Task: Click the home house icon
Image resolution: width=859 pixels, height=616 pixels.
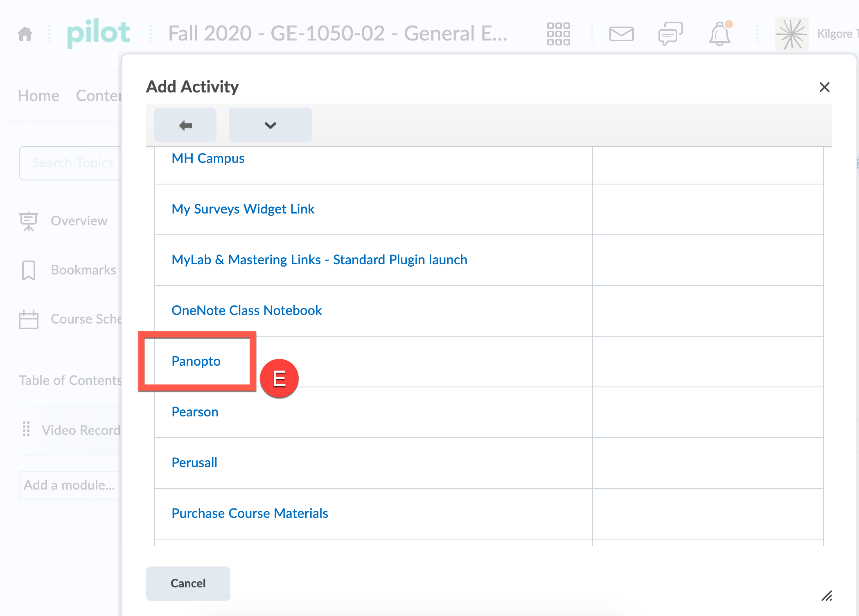Action: [x=25, y=34]
